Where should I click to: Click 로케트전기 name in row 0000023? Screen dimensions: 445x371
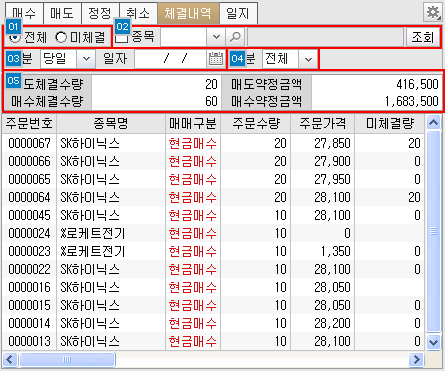pos(93,251)
